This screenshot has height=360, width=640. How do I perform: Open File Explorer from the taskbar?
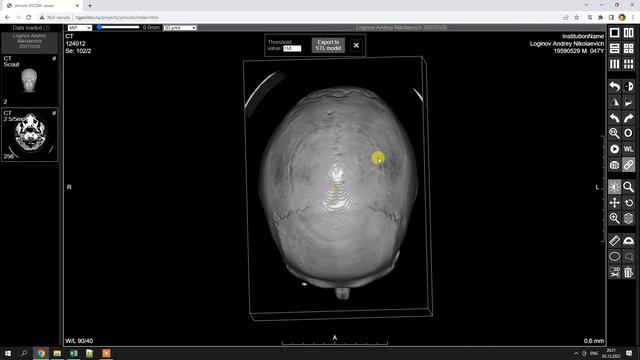57,353
